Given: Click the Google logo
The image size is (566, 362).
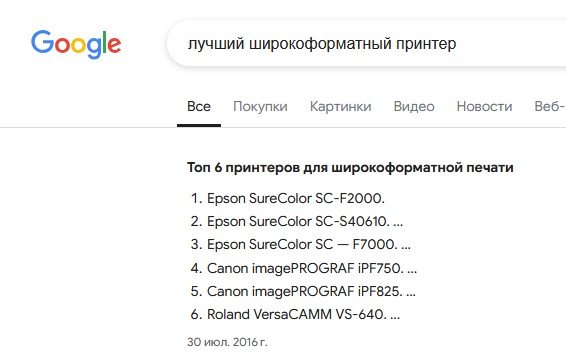Looking at the screenshot, I should (76, 44).
